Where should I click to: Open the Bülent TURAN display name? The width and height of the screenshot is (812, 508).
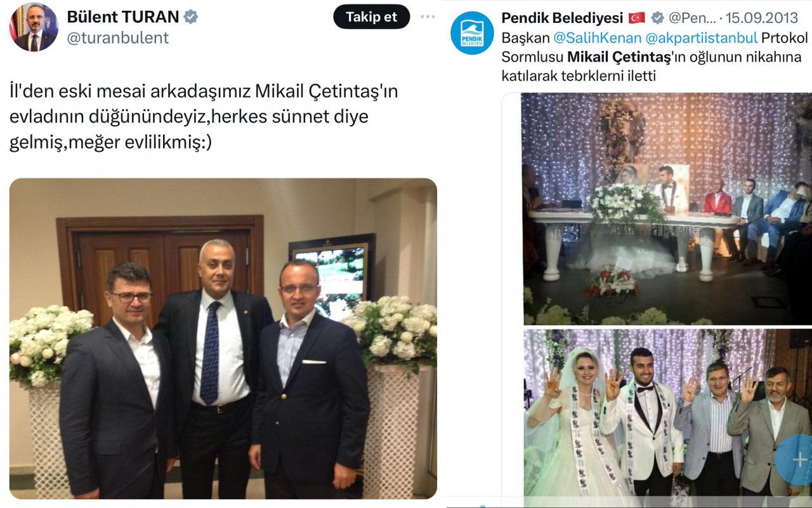(x=123, y=17)
